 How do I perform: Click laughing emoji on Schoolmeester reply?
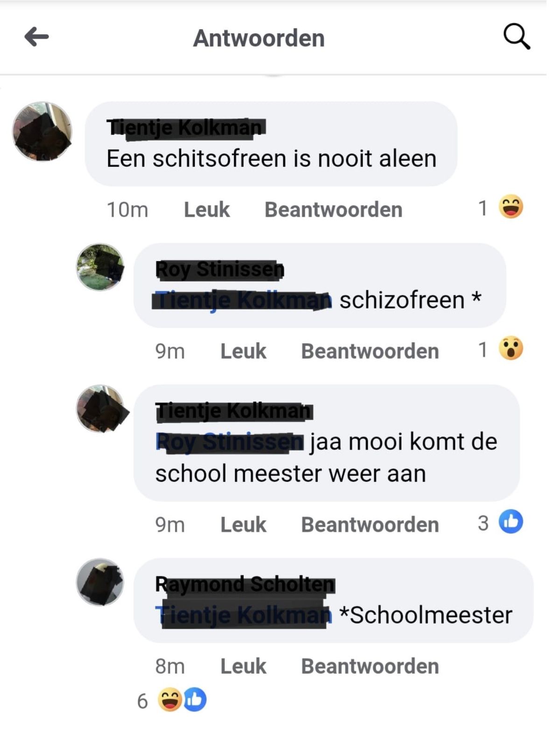coord(170,700)
